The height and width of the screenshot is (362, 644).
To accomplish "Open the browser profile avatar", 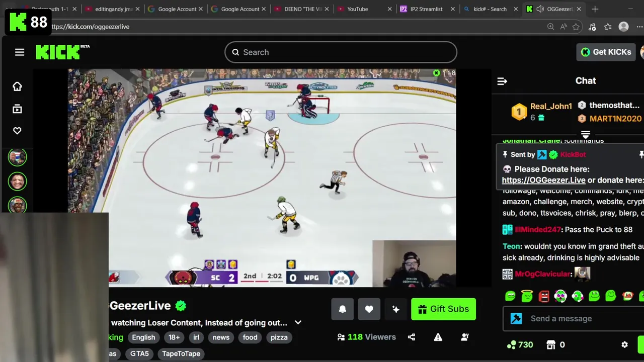I will tap(624, 27).
